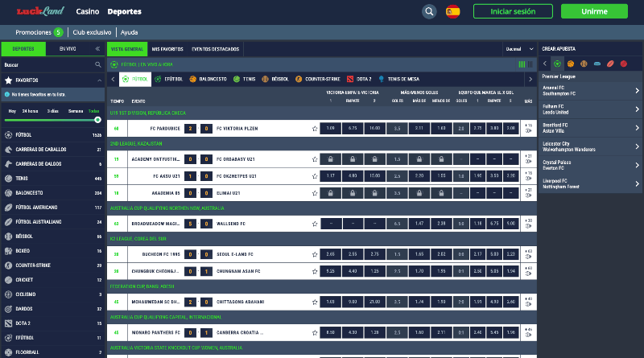Open Club exclusivo link
The height and width of the screenshot is (358, 644).
[x=92, y=32]
